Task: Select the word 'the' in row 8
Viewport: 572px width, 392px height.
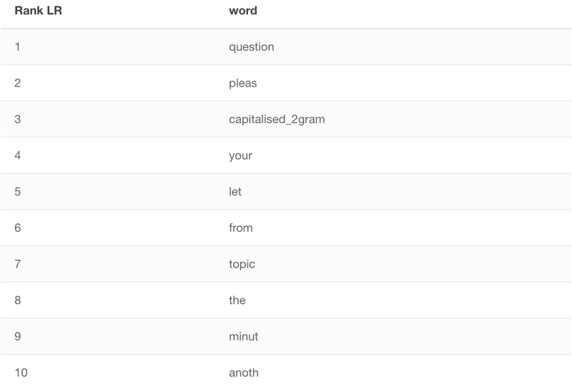Action: [x=237, y=300]
